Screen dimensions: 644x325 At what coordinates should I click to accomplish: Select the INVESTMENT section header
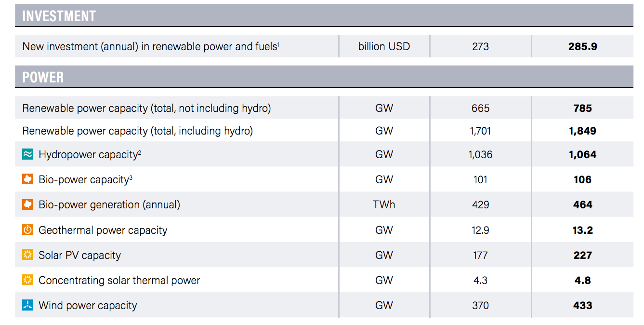coord(324,15)
